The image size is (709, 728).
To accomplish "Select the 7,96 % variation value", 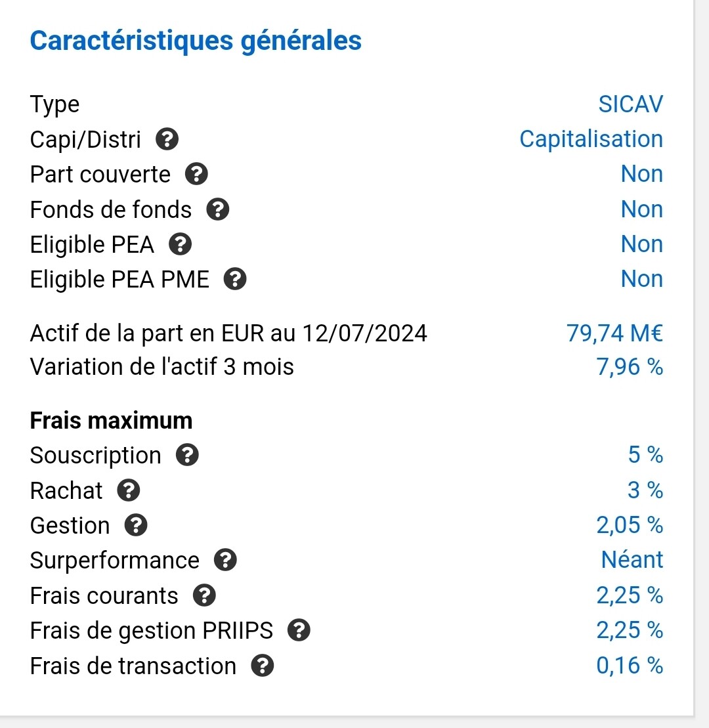I will coord(630,367).
